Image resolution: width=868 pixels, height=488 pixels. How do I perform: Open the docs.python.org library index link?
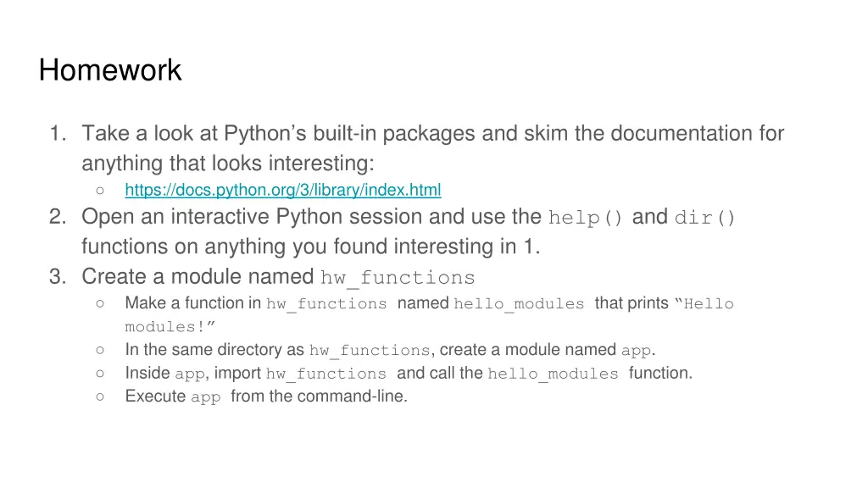pyautogui.click(x=283, y=190)
